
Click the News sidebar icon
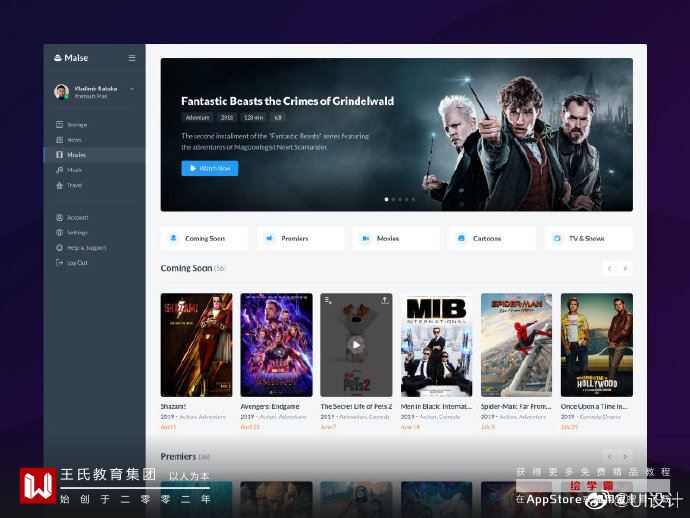click(x=59, y=140)
